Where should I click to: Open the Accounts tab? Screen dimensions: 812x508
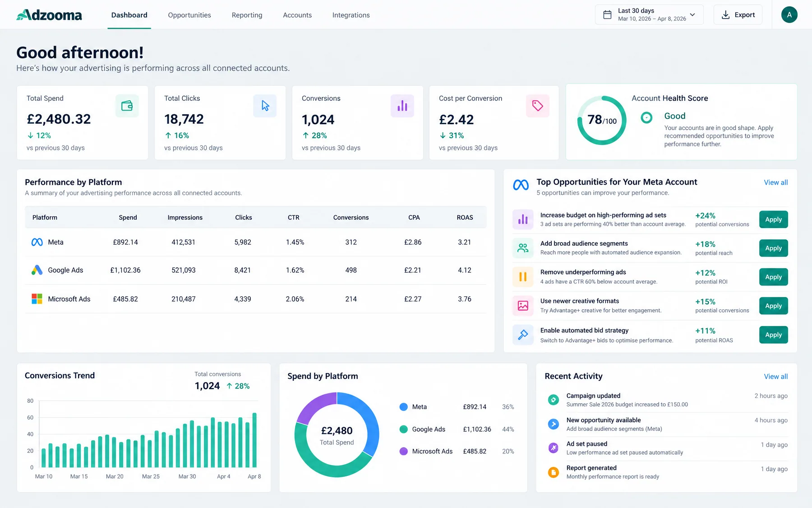tap(297, 15)
